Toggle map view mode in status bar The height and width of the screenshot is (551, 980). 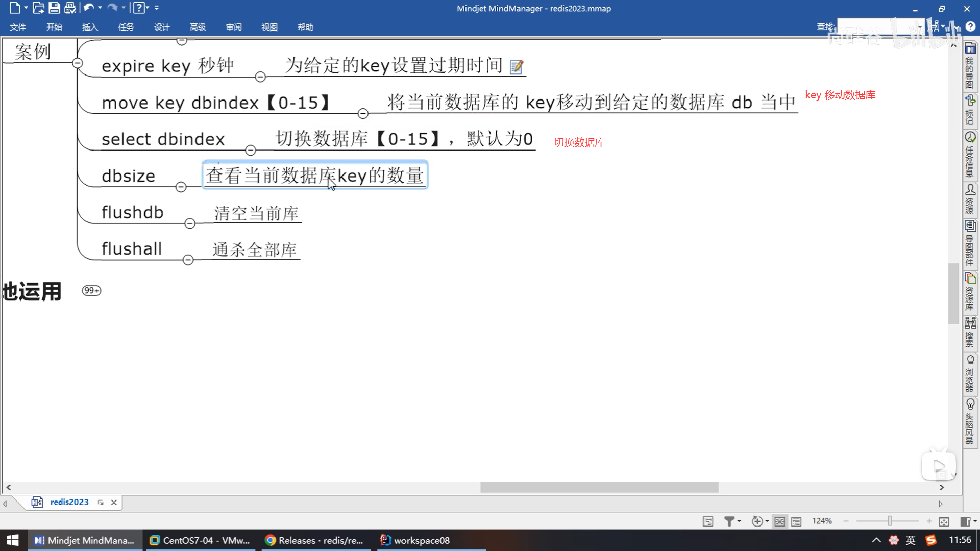pyautogui.click(x=779, y=521)
